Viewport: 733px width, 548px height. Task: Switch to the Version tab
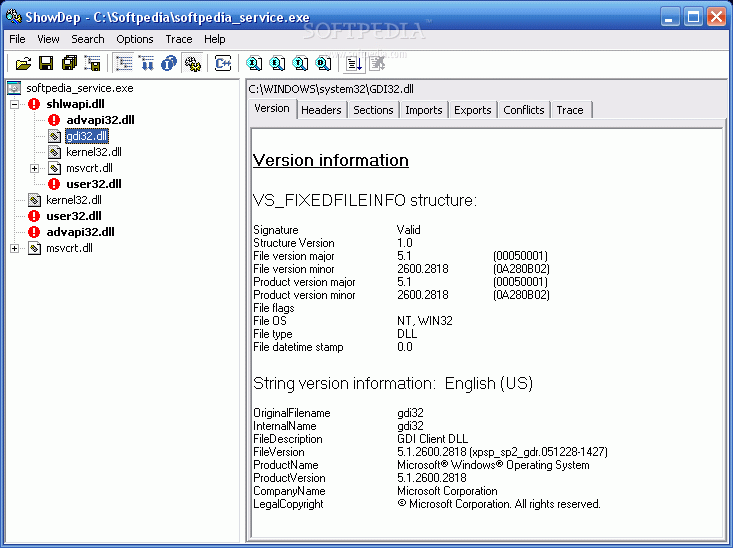click(x=272, y=108)
